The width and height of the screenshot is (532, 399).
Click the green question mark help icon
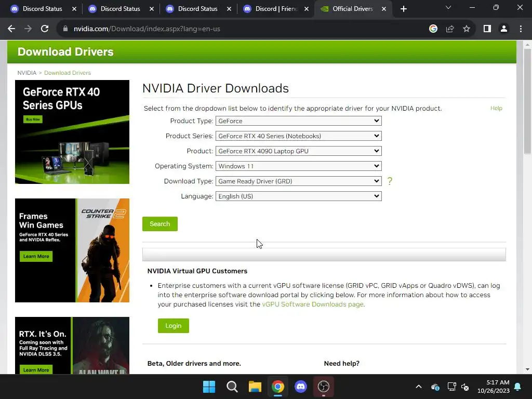click(x=390, y=181)
